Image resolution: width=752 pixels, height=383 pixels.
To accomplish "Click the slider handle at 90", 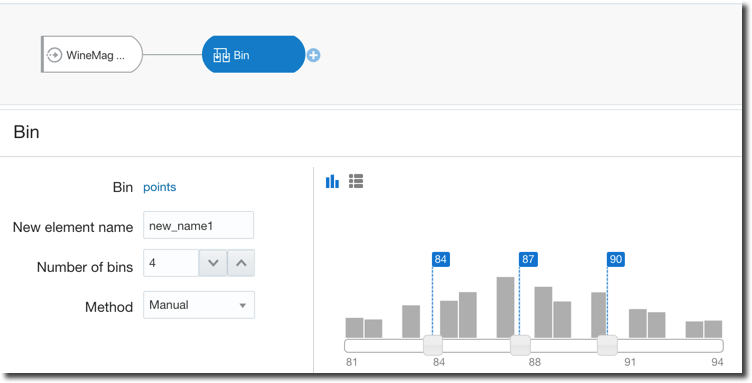I will click(x=607, y=346).
